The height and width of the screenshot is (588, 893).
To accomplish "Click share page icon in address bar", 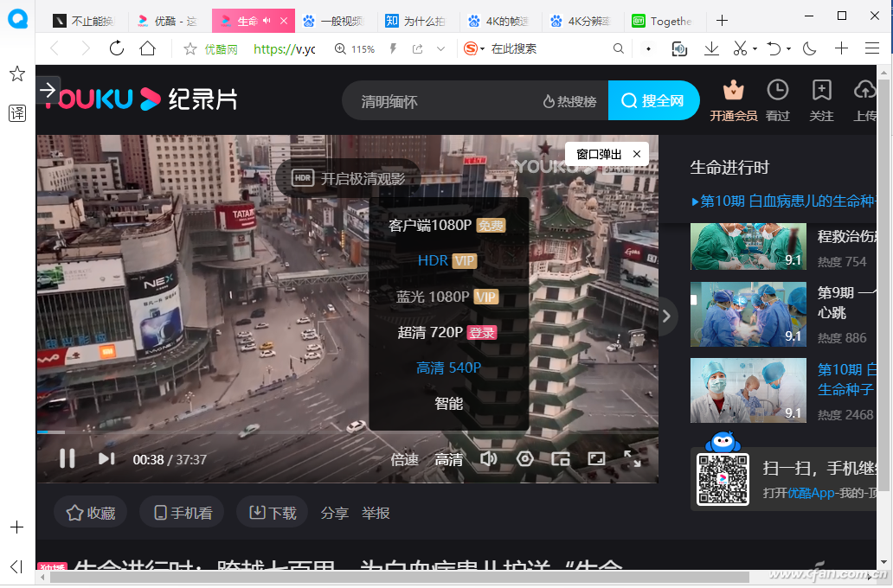I will [417, 49].
